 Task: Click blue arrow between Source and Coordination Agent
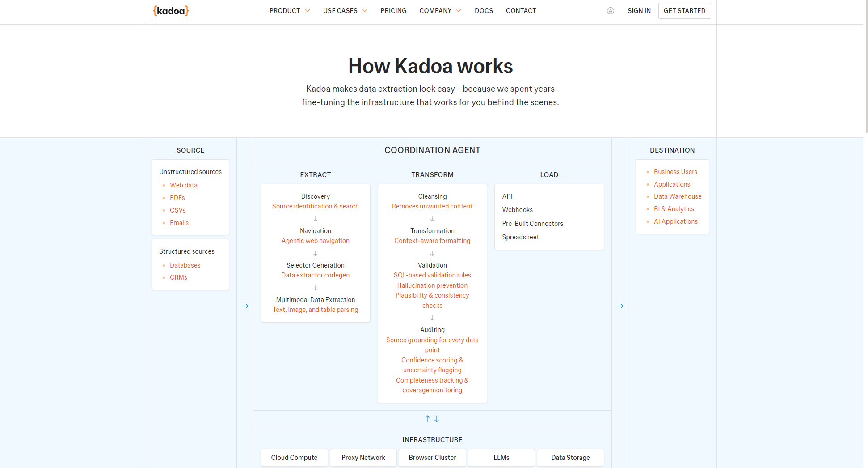(x=245, y=306)
